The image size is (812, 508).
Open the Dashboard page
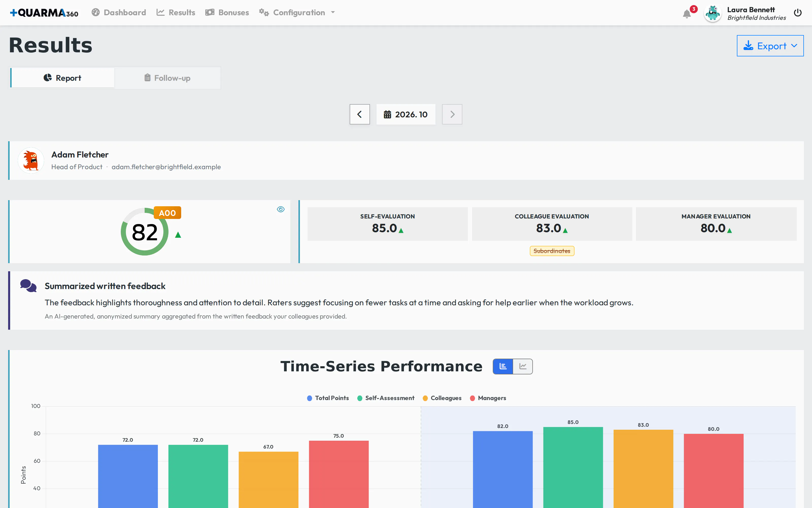click(x=119, y=12)
